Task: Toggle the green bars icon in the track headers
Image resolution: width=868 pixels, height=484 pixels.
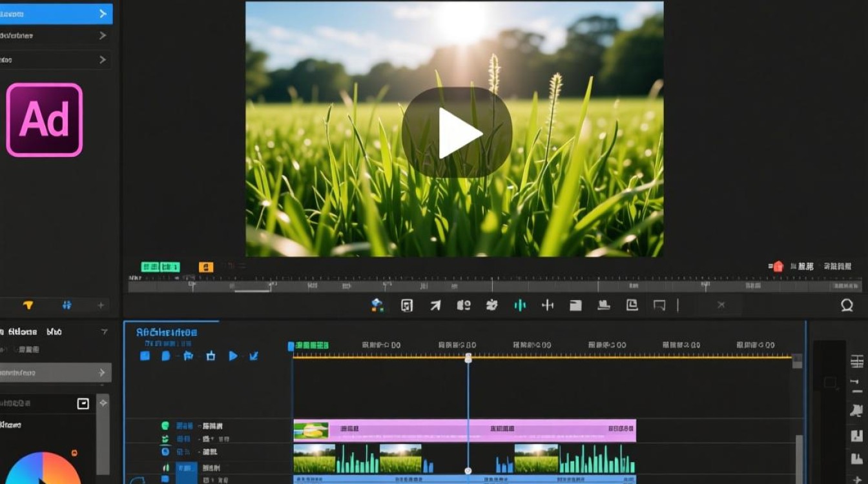Action: click(x=165, y=467)
